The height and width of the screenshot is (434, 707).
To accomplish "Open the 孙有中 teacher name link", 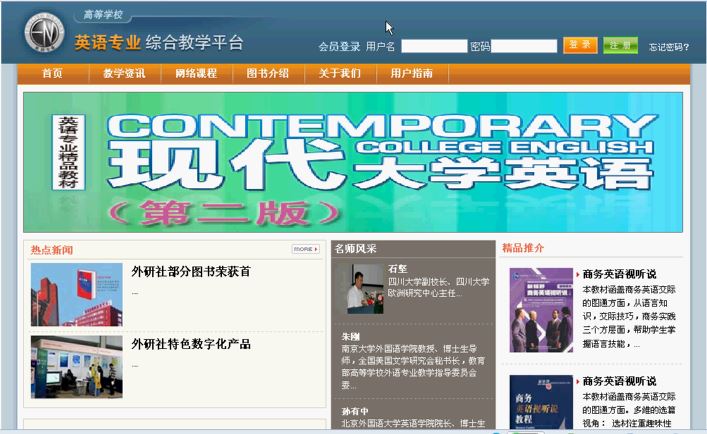I will point(355,411).
